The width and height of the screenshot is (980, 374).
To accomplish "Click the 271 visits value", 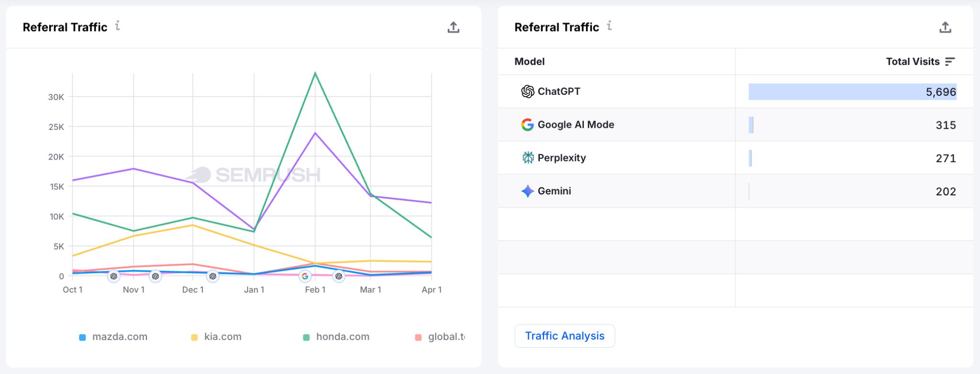I will pyautogui.click(x=946, y=159).
